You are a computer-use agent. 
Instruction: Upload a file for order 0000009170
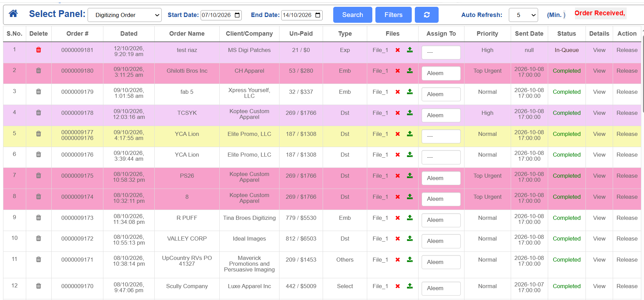(x=410, y=286)
